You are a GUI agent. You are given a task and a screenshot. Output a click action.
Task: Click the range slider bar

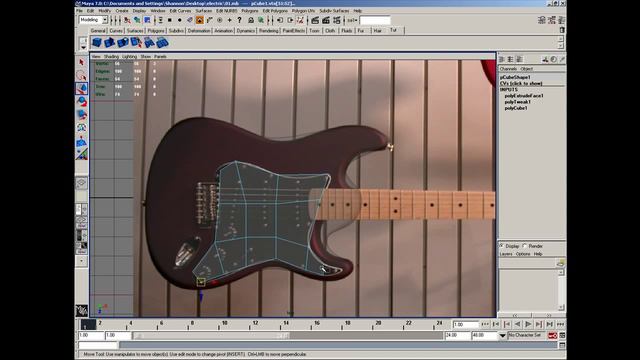211,336
